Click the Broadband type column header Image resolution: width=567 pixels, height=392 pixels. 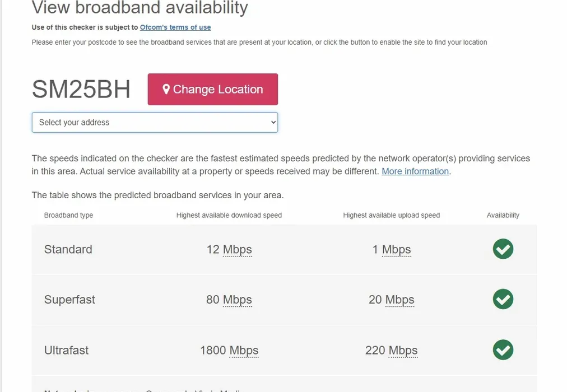(x=68, y=215)
